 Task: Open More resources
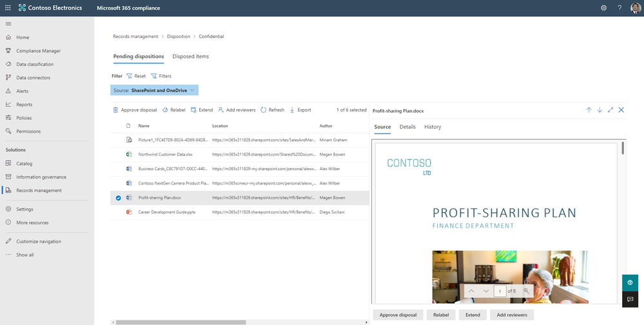click(x=32, y=222)
